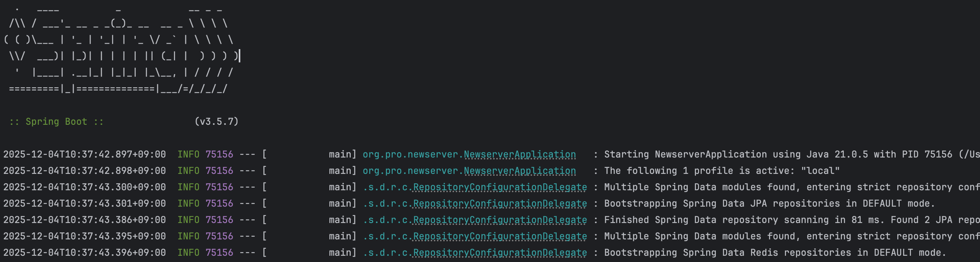The height and width of the screenshot is (262, 980).
Task: Click purple PID 75156 on last log line
Action: click(x=219, y=253)
